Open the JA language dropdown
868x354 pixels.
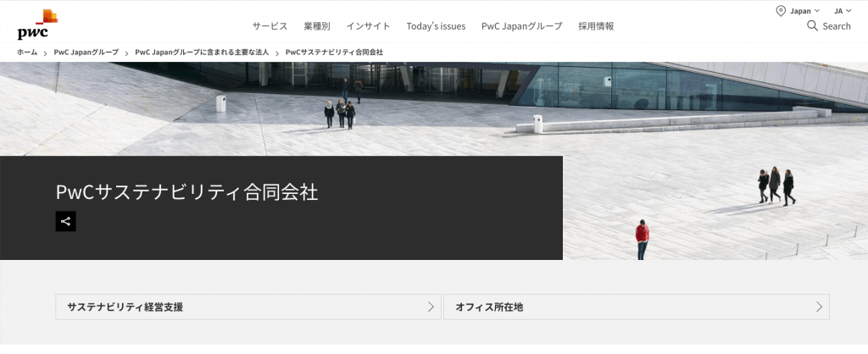843,11
